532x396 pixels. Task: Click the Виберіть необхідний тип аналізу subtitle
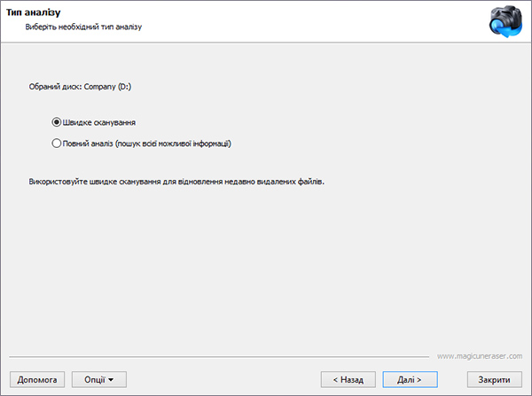[x=83, y=27]
